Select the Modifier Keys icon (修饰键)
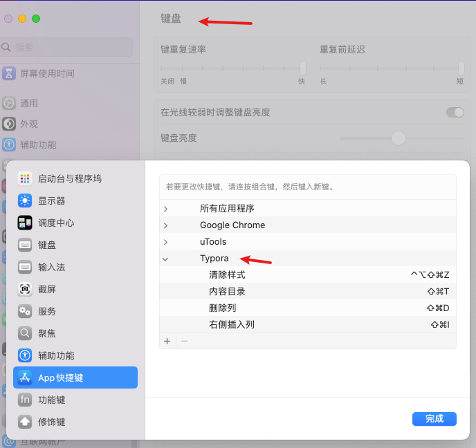The width and height of the screenshot is (476, 448). click(x=25, y=422)
